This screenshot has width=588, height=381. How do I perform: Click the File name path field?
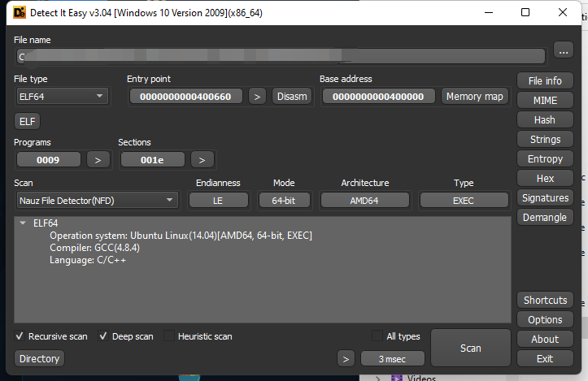pyautogui.click(x=281, y=57)
